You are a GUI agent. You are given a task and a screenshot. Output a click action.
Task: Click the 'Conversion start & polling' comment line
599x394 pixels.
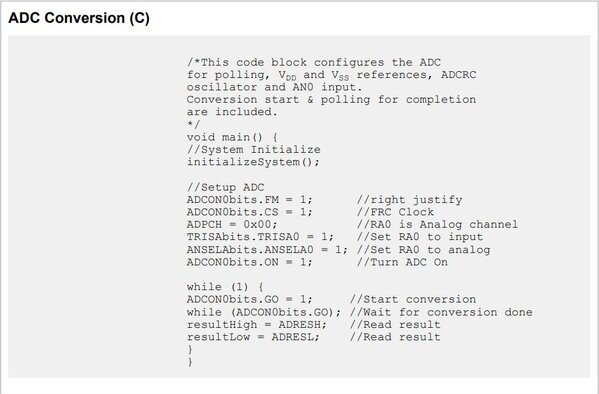tap(332, 99)
